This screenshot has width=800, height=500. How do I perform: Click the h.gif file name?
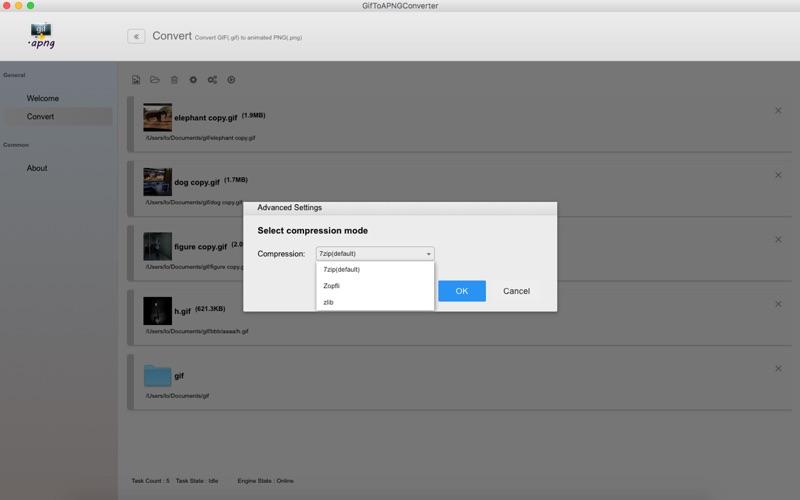click(182, 311)
